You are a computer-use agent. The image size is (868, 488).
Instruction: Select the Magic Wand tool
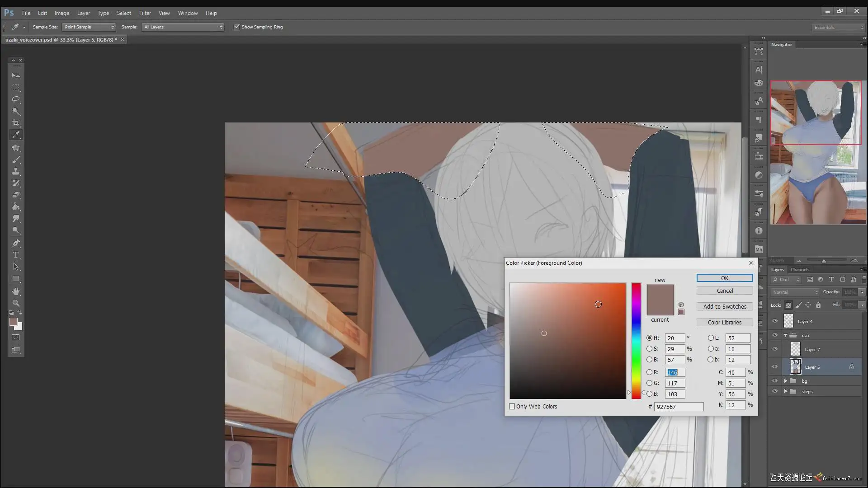pos(16,111)
